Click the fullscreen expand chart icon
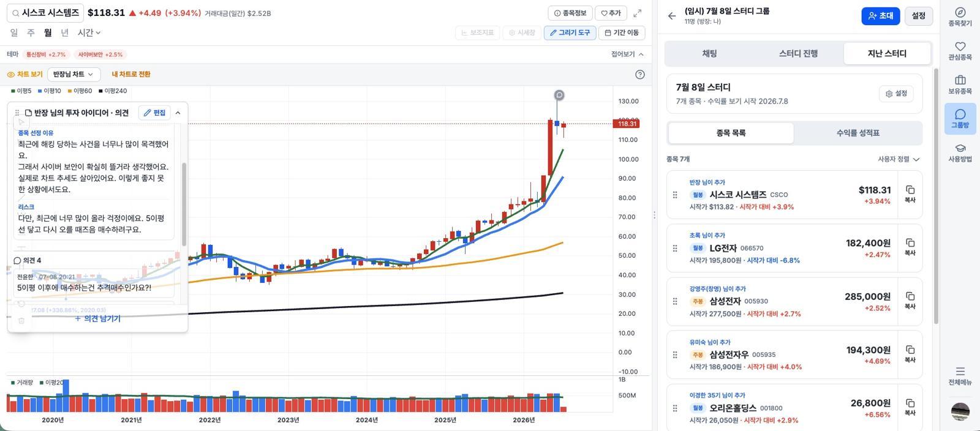This screenshot has height=431, width=980. click(x=638, y=13)
